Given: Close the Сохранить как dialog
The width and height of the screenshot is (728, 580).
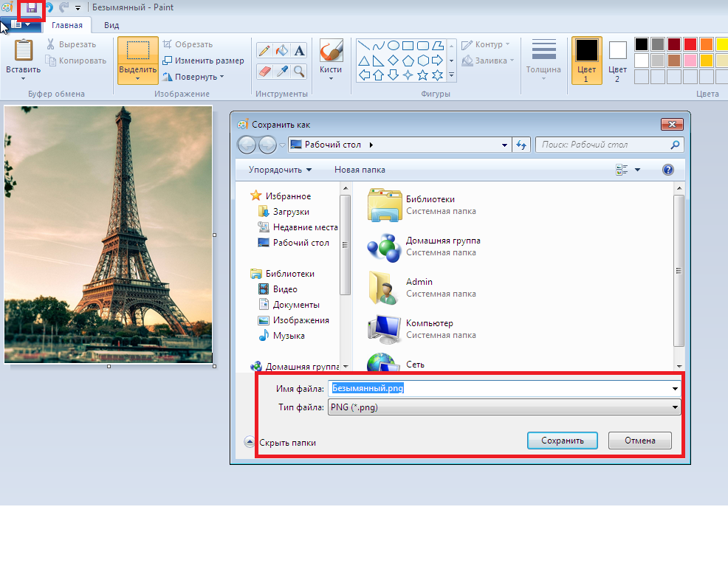Looking at the screenshot, I should 672,125.
